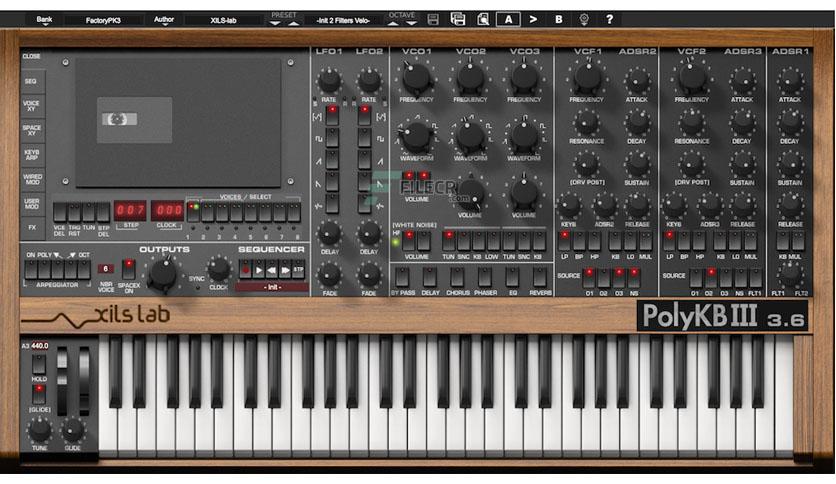The image size is (836, 484).
Task: Open the settings gear icon in top bar
Action: tap(584, 20)
